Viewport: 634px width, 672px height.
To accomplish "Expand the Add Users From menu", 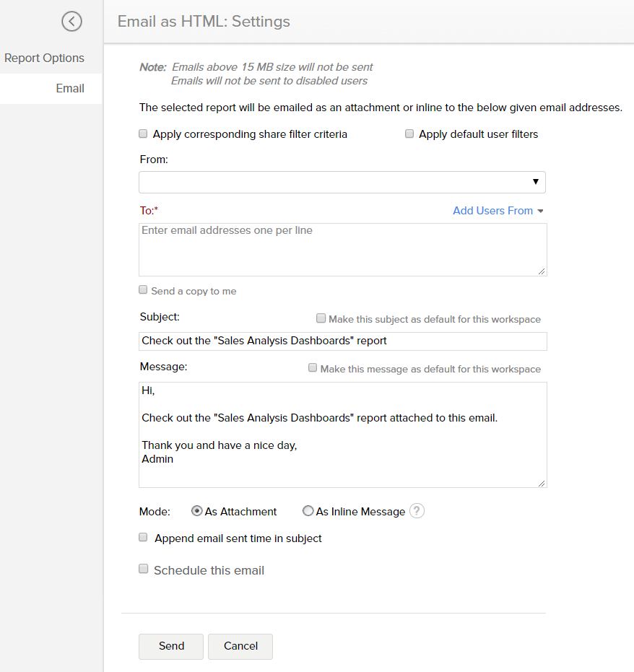I will pos(498,211).
